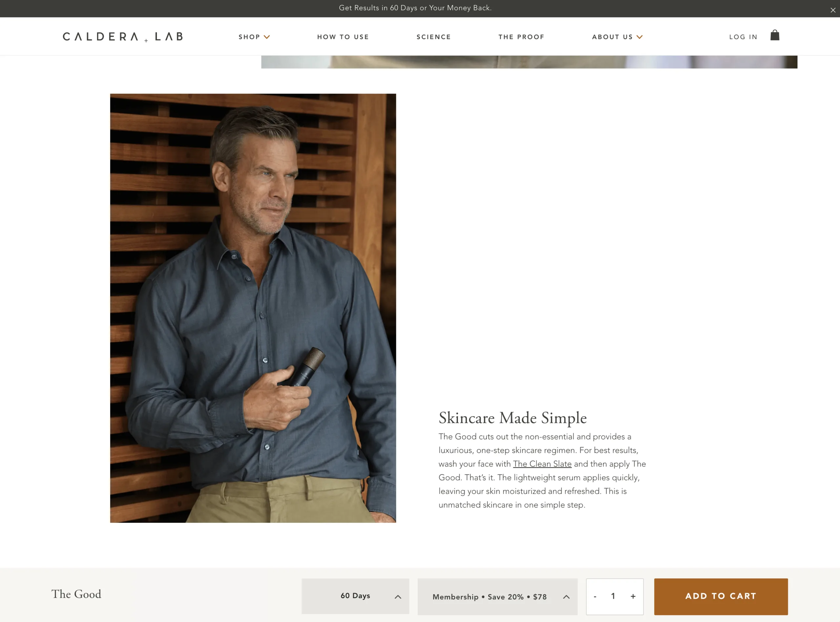Dismiss the money back announcement banner
The height and width of the screenshot is (622, 840).
coord(833,10)
